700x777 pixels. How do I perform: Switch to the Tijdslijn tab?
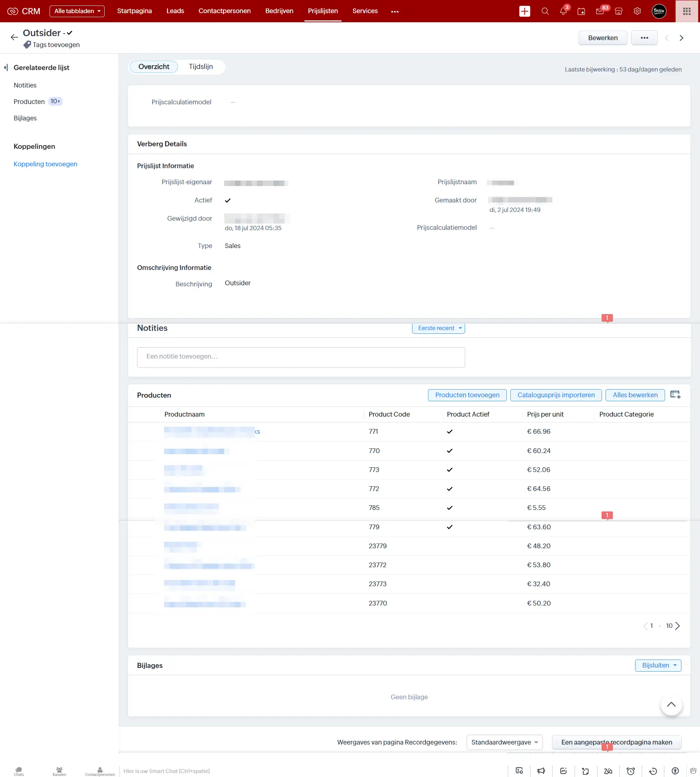pyautogui.click(x=201, y=67)
